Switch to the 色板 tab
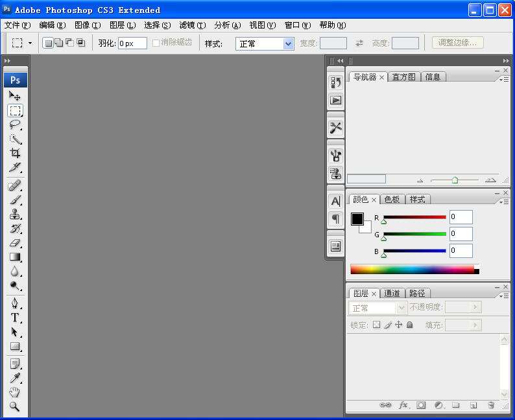 click(x=392, y=200)
